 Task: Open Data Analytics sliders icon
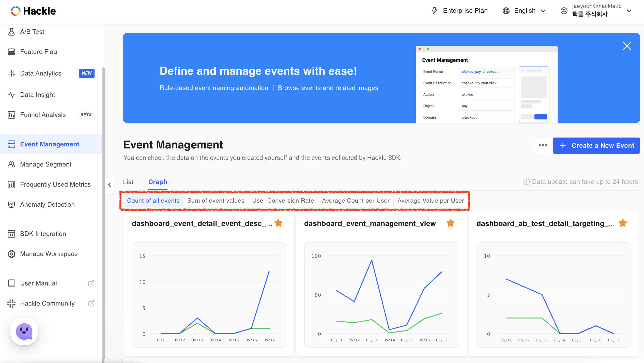(x=11, y=73)
